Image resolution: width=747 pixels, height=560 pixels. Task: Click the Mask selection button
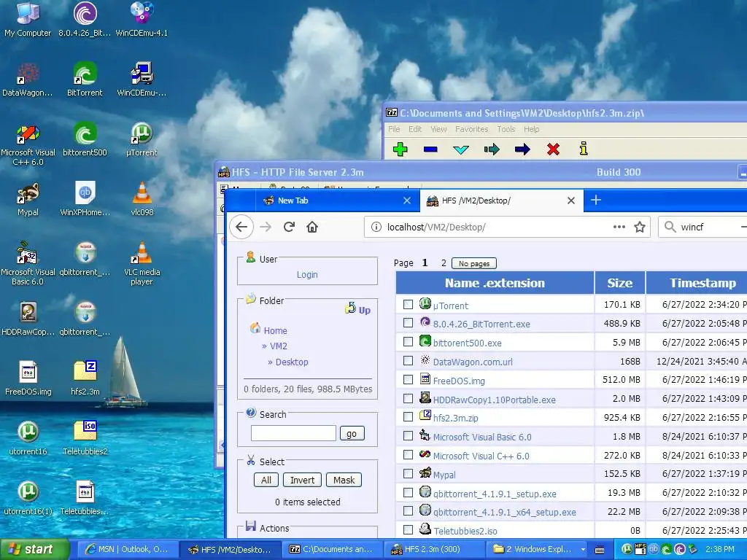click(x=344, y=480)
